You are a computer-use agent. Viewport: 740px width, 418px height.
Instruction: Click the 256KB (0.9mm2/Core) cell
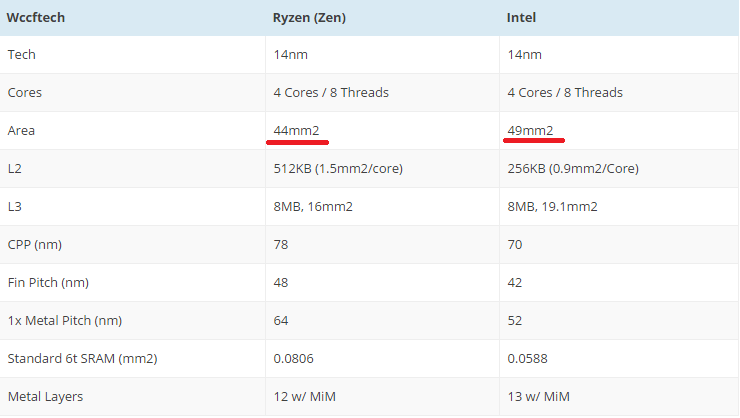point(573,169)
